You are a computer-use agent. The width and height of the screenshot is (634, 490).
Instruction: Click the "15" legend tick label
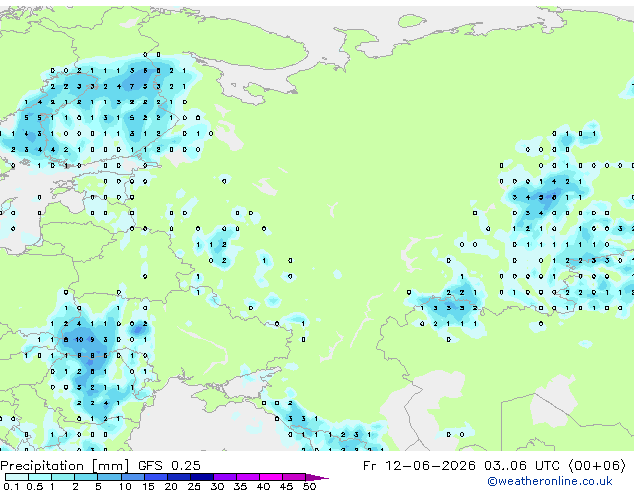pos(148,486)
